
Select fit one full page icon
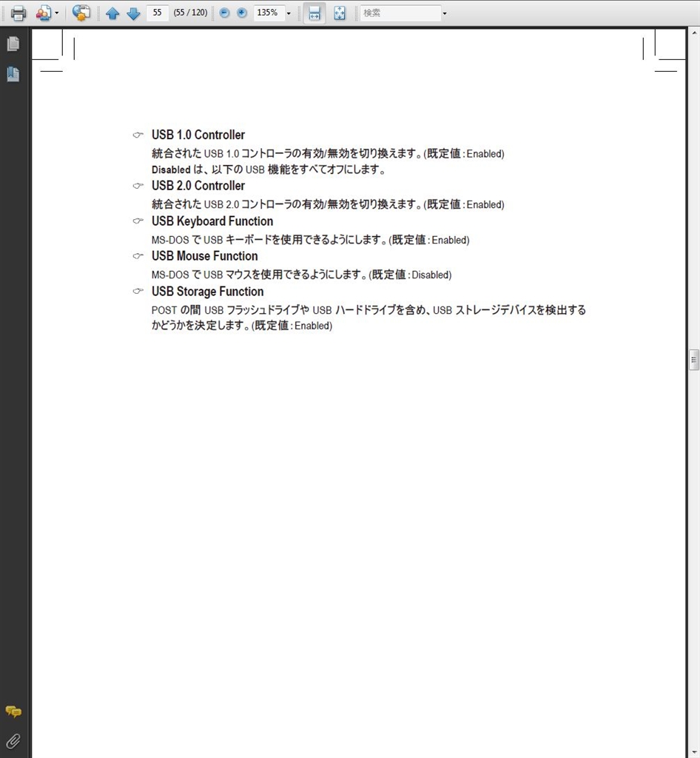[340, 13]
